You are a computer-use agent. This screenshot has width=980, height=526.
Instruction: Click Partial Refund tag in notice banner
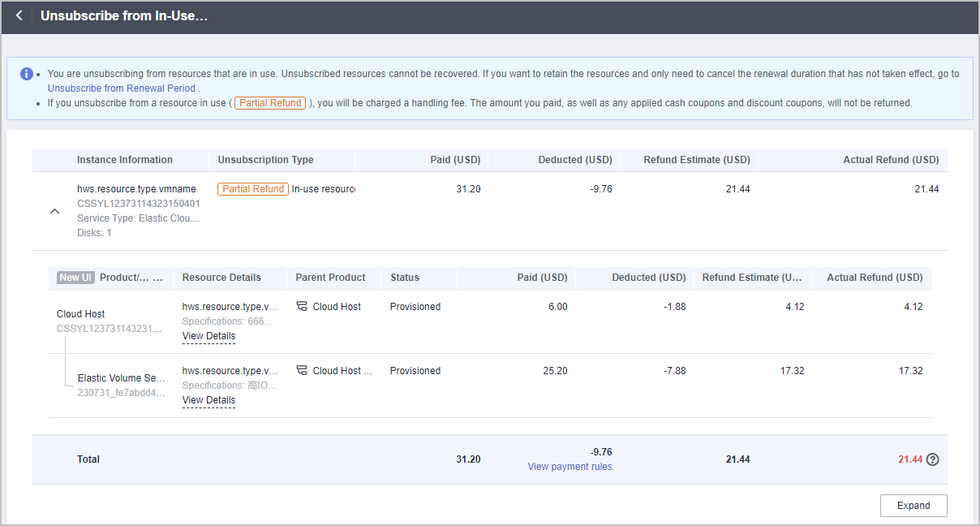click(x=270, y=103)
